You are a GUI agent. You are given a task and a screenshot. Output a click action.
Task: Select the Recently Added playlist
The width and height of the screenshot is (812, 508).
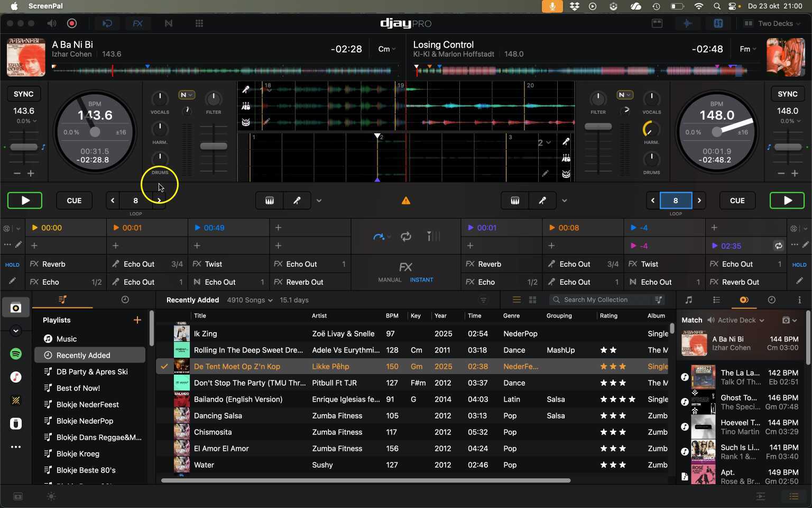pos(84,355)
